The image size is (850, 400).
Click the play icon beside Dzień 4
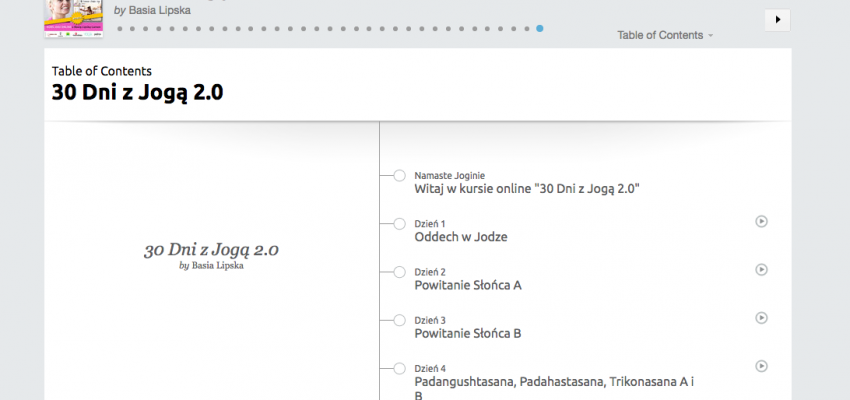[761, 366]
